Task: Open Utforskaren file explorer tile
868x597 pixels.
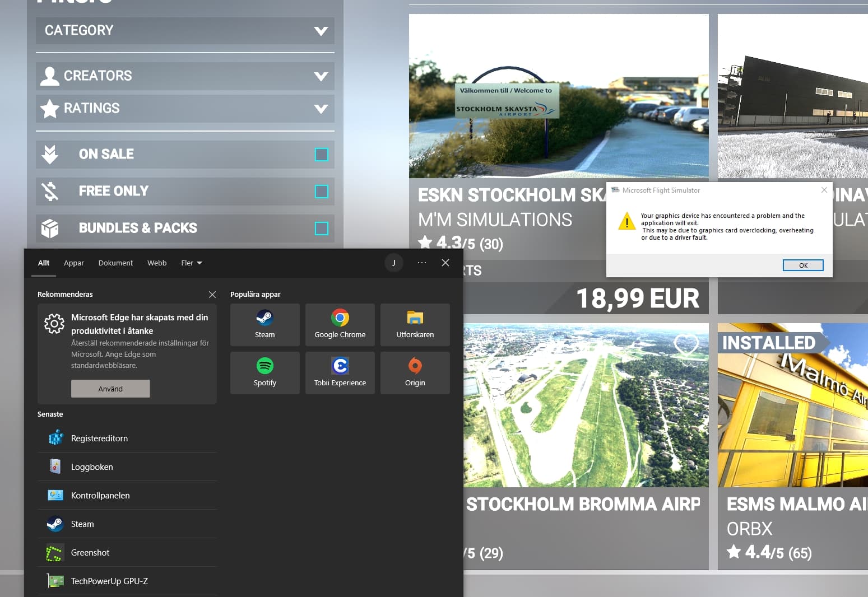Action: click(415, 325)
